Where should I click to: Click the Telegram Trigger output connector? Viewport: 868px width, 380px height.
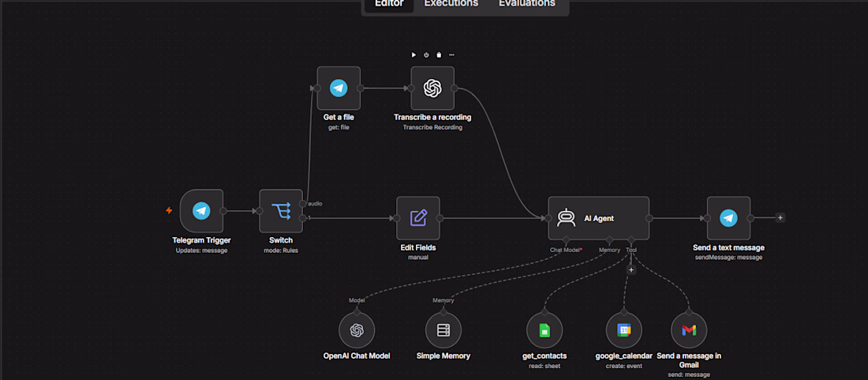tap(223, 211)
